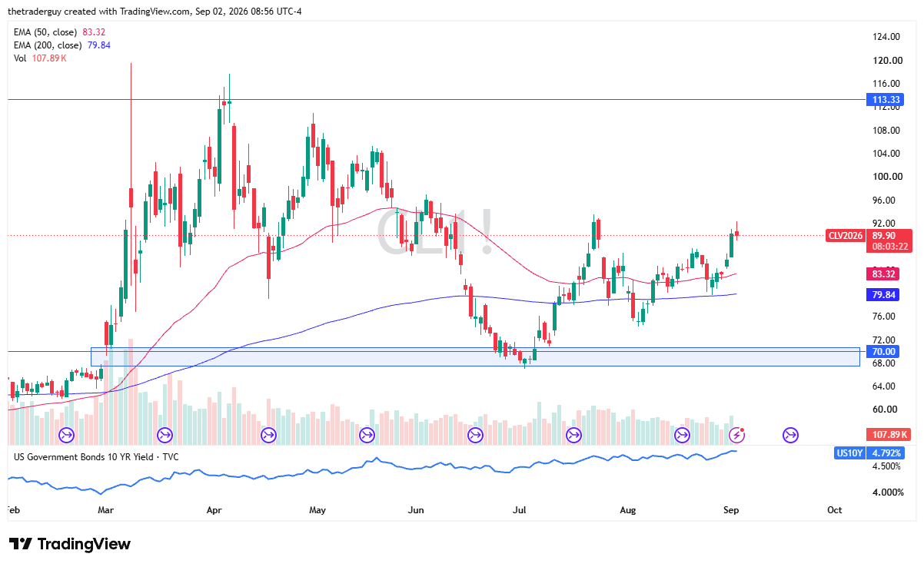Select the purple rollover marker below mid-March
924x567 pixels.
165,436
